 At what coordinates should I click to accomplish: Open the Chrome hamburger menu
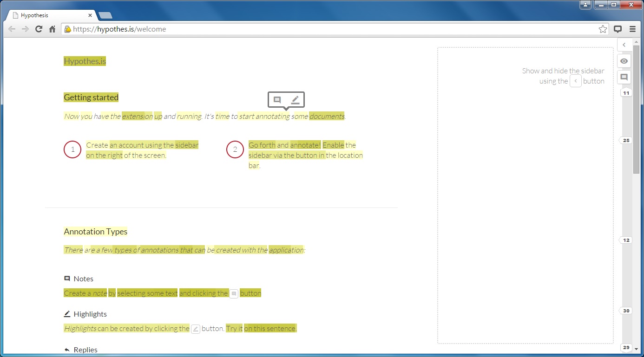[x=632, y=29]
